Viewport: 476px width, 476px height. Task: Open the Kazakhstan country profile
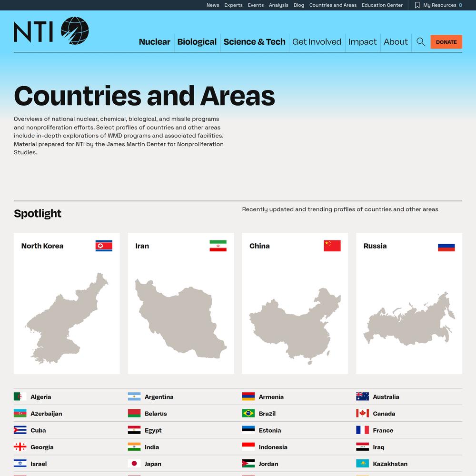[390, 464]
